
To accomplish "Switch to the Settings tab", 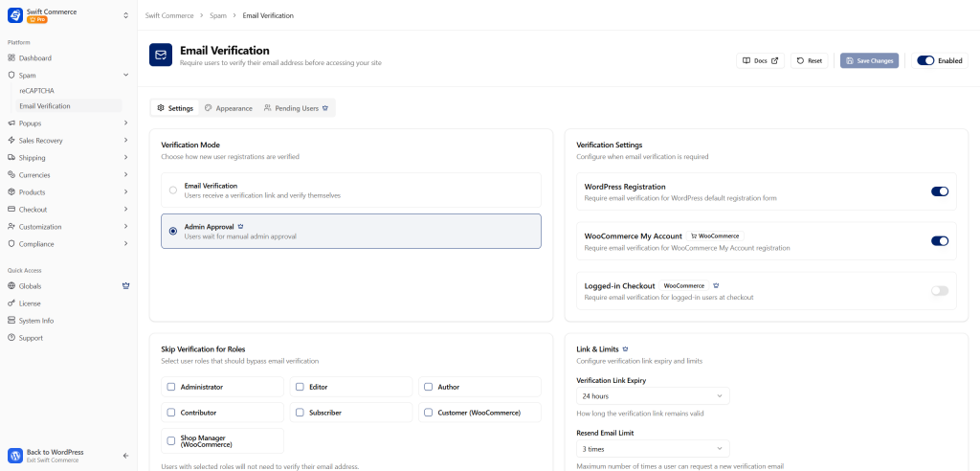I will coord(175,108).
